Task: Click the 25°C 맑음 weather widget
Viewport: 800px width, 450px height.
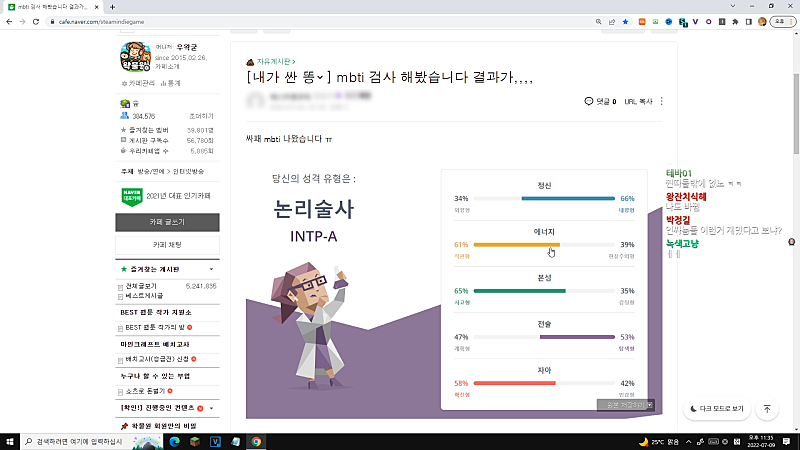Action: 659,442
